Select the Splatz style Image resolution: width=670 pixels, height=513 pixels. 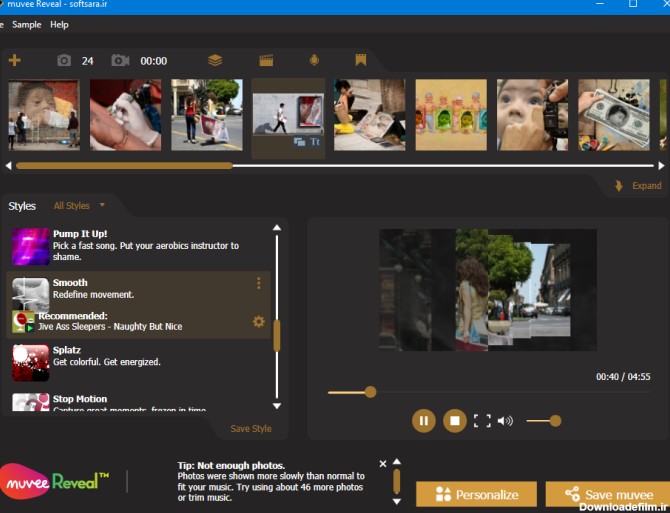tap(139, 362)
